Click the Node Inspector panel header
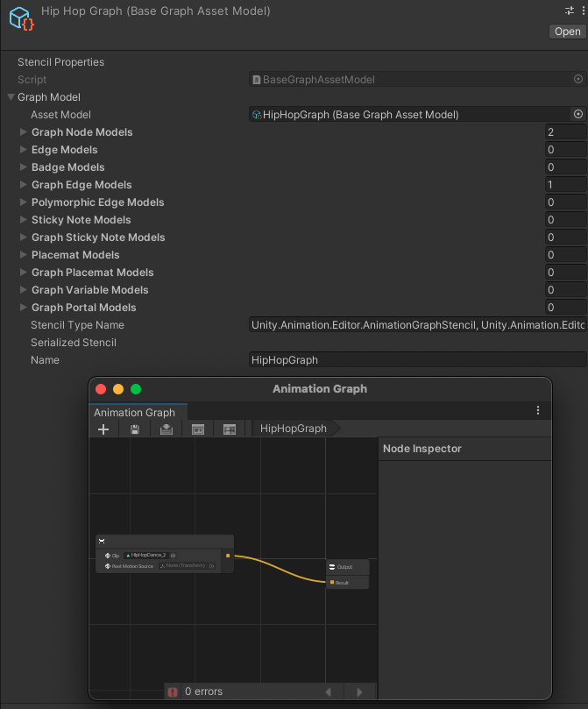588x709 pixels. coord(464,449)
